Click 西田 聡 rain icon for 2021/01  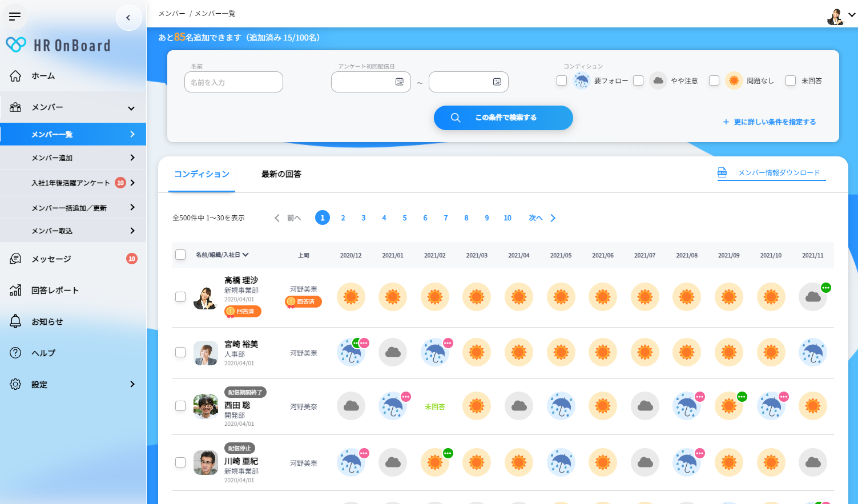pos(393,406)
